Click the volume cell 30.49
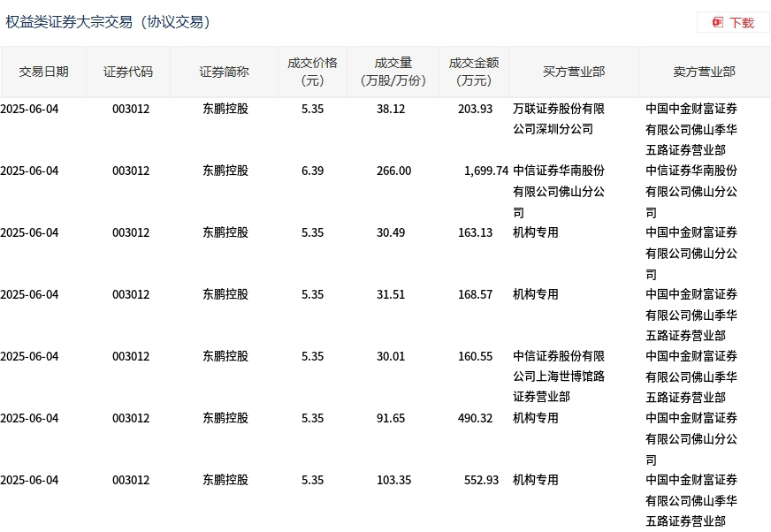 coord(391,232)
